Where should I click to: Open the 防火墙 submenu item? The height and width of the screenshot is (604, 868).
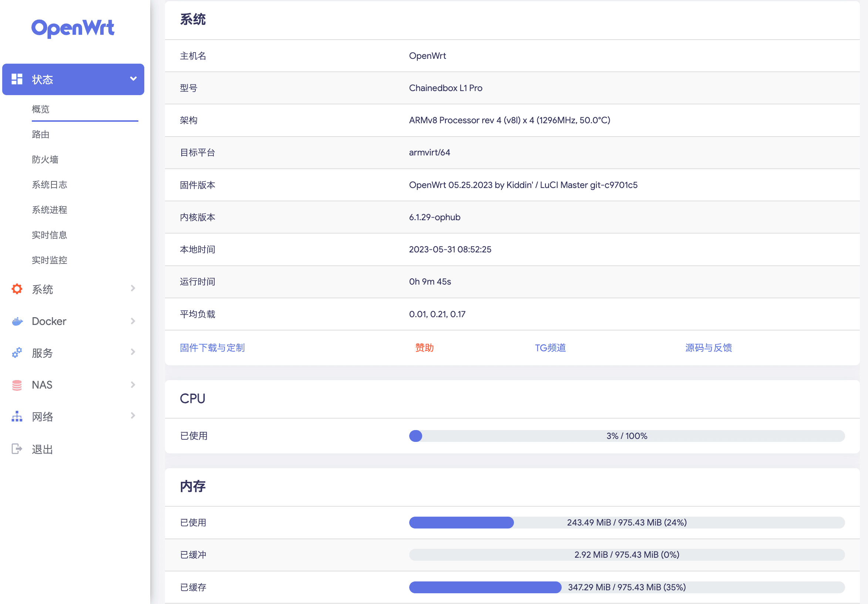[x=45, y=160]
